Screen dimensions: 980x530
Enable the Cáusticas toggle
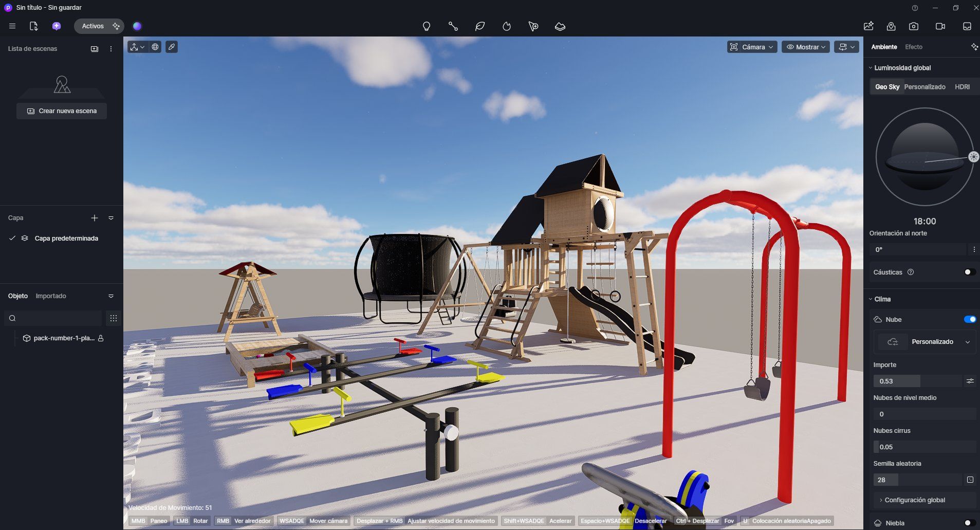[969, 272]
